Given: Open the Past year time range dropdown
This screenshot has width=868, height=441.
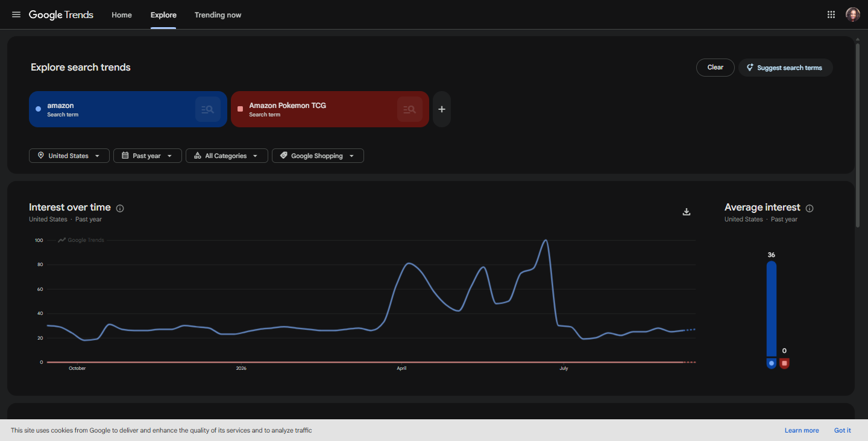Looking at the screenshot, I should [x=148, y=156].
